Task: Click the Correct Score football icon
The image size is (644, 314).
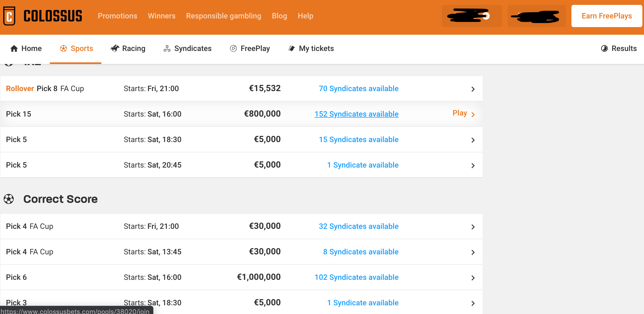Action: 9,199
